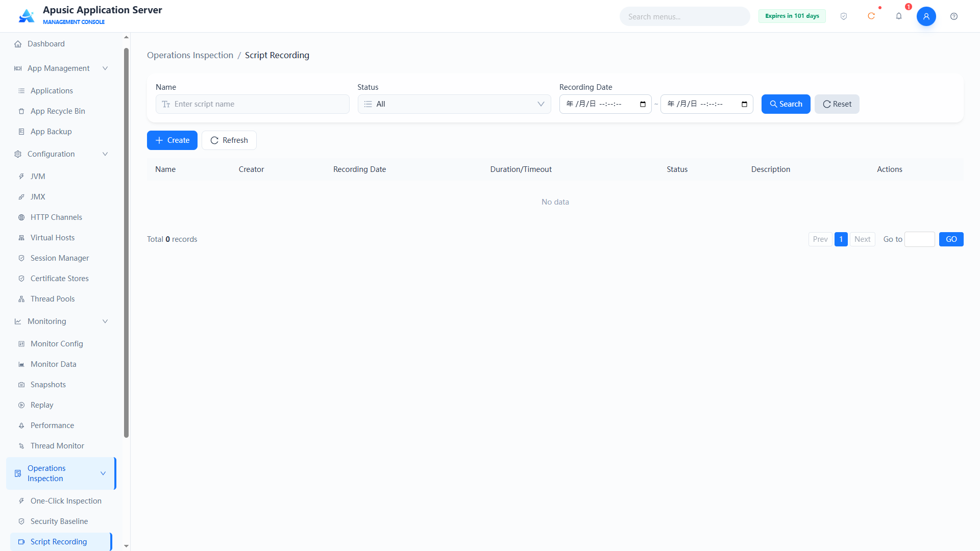980x551 pixels.
Task: Click the Go to page number field
Action: coord(919,239)
